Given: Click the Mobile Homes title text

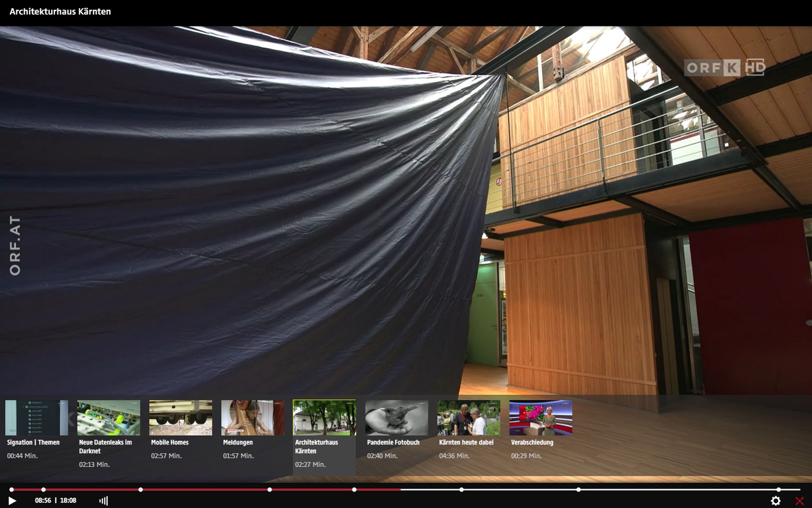Looking at the screenshot, I should [170, 442].
